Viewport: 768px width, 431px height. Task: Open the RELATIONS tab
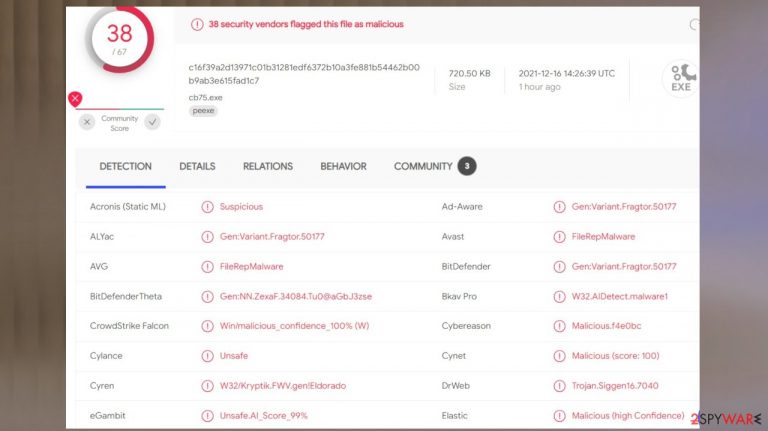click(267, 167)
